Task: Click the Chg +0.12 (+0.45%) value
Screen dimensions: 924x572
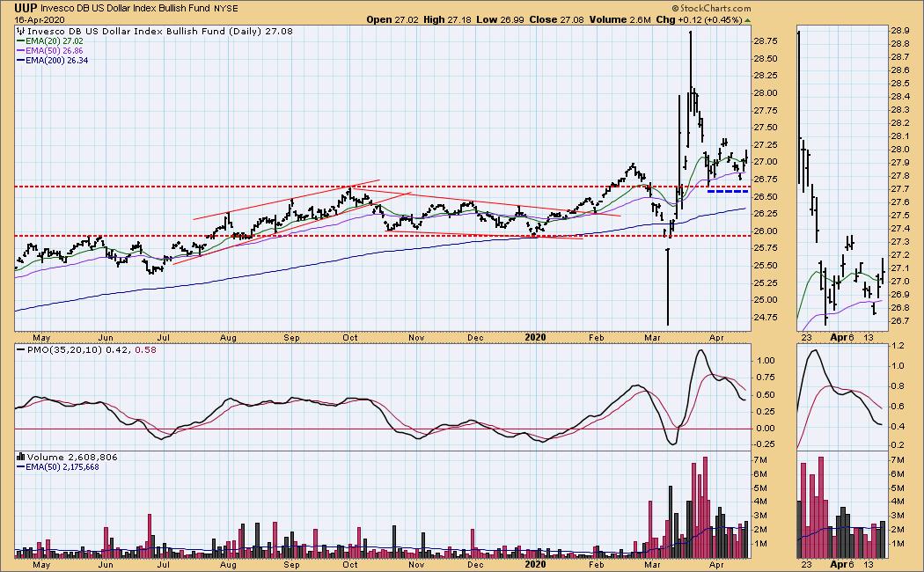Action: coord(699,19)
